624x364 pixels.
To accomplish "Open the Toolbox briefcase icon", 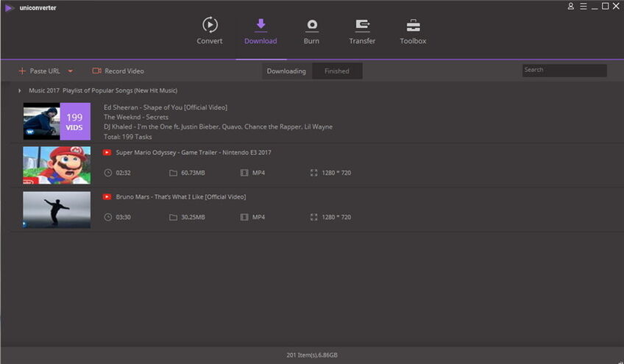I will (413, 26).
